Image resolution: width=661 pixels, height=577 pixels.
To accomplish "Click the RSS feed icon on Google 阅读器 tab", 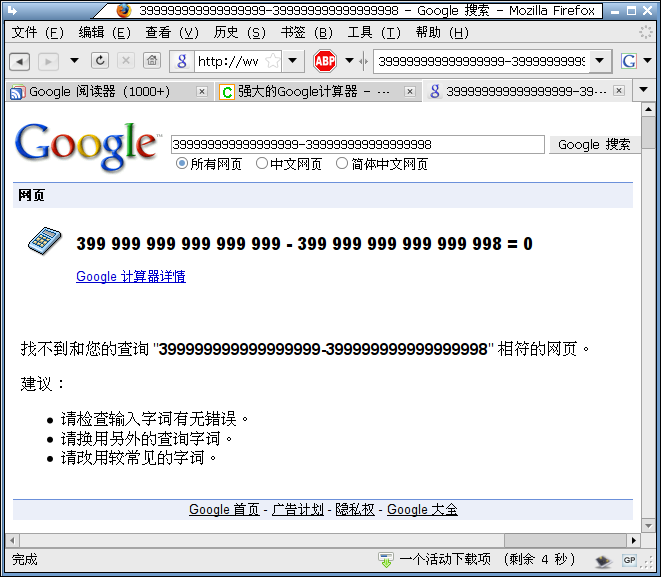I will (x=18, y=92).
